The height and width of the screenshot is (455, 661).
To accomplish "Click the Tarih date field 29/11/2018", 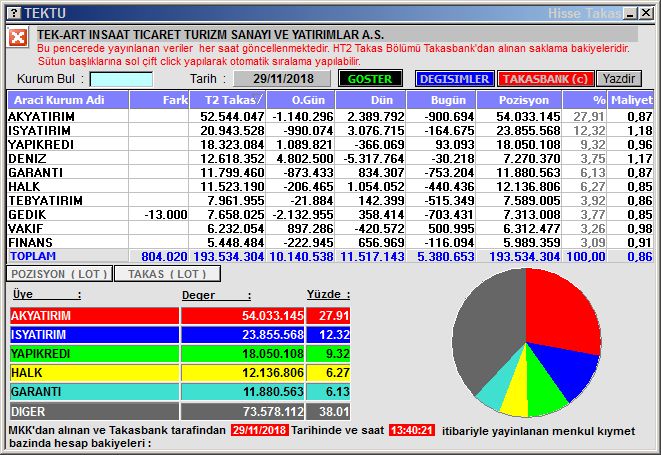I will [x=282, y=79].
